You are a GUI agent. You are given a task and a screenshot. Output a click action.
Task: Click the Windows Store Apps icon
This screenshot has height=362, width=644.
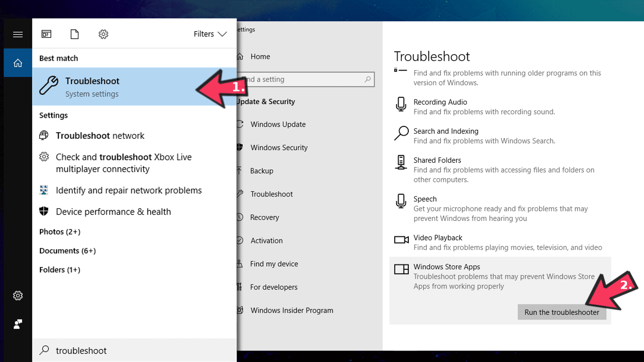click(401, 269)
